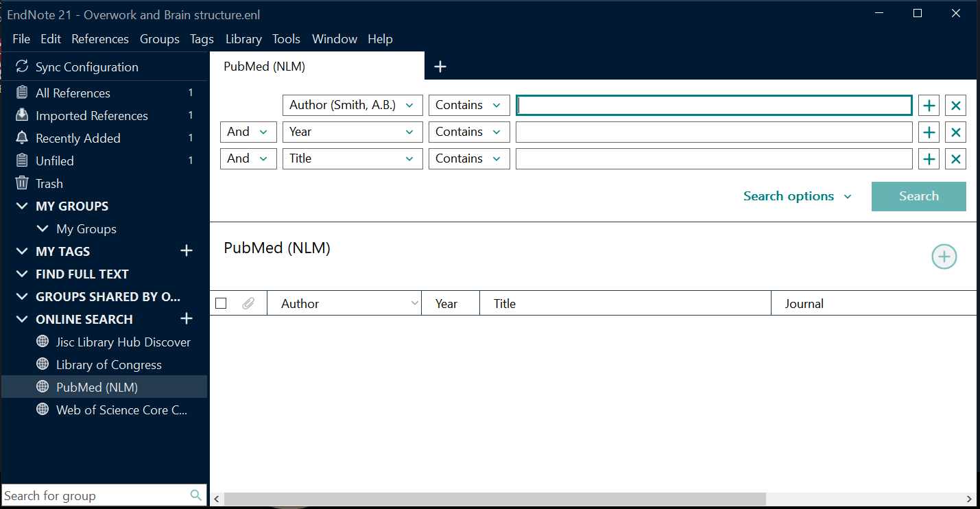Click the Unfiled clipboard icon
Viewport: 980px width, 509px height.
pyautogui.click(x=23, y=161)
